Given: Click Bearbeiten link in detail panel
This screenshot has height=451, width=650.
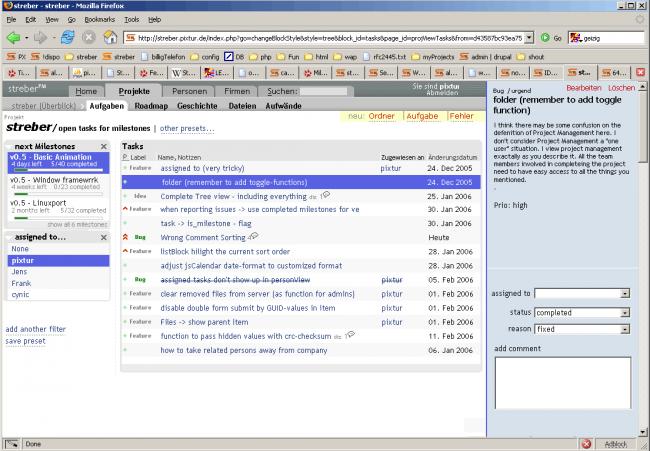Looking at the screenshot, I should coord(584,88).
